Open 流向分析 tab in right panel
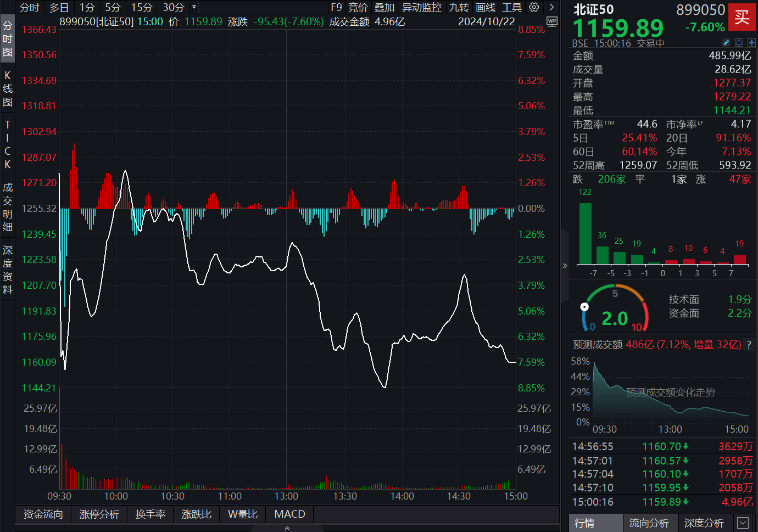 650,523
